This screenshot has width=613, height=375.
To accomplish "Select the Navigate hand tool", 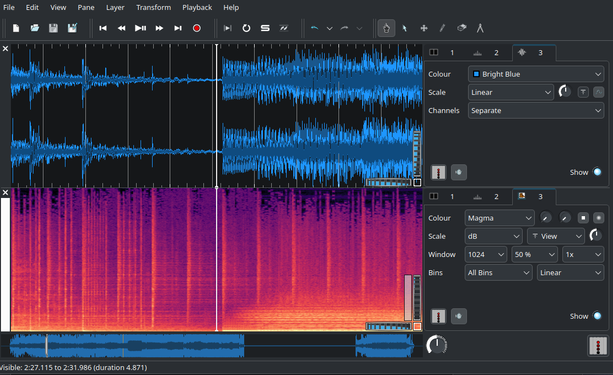I will tap(386, 28).
